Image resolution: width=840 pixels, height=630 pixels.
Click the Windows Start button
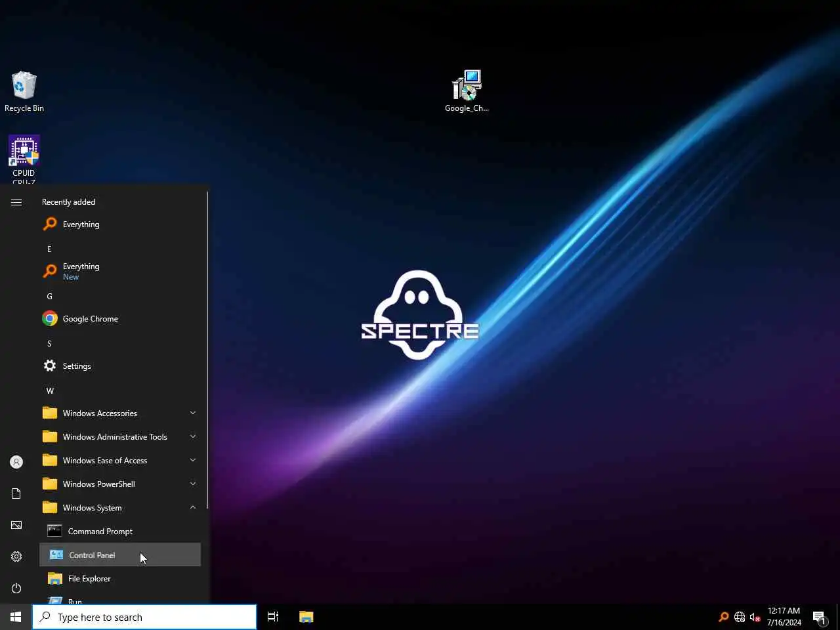click(16, 617)
